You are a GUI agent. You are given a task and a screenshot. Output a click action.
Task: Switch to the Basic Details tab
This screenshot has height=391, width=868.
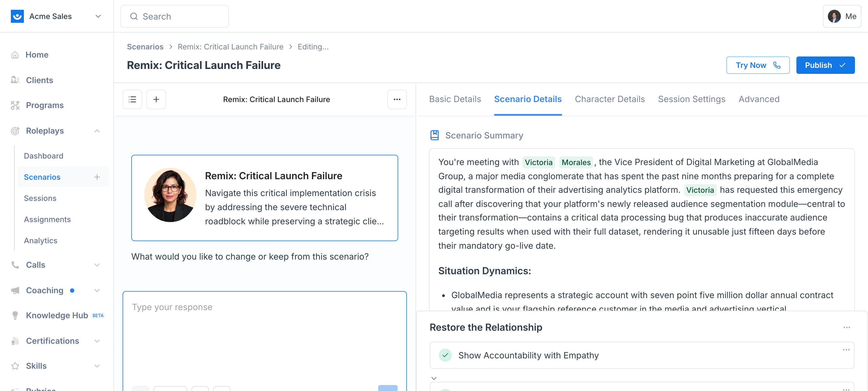pyautogui.click(x=455, y=99)
